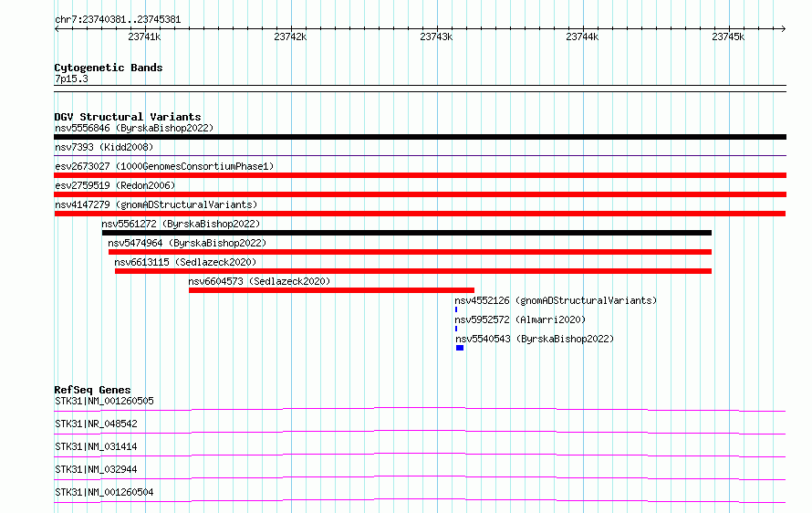Select the nsv6613115 (Sedlazeck2020) red bar
812x513 pixels.
coord(413,271)
